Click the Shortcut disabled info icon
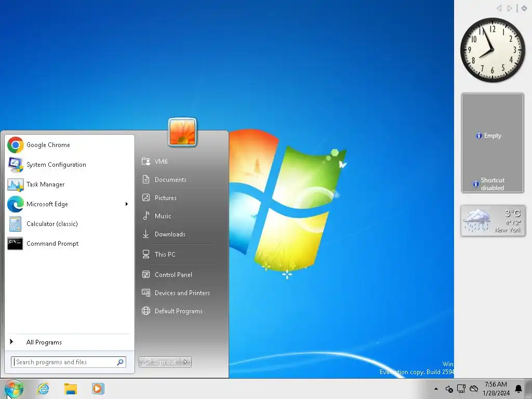Viewport: 532px width, 399px height. [x=476, y=184]
